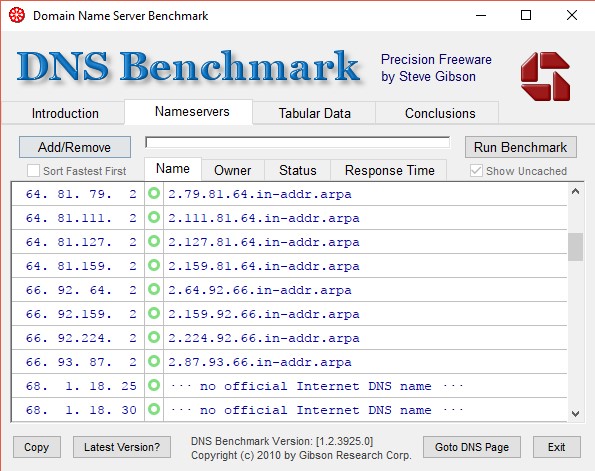The width and height of the screenshot is (595, 471).
Task: Select the Status column tab
Action: (x=298, y=170)
